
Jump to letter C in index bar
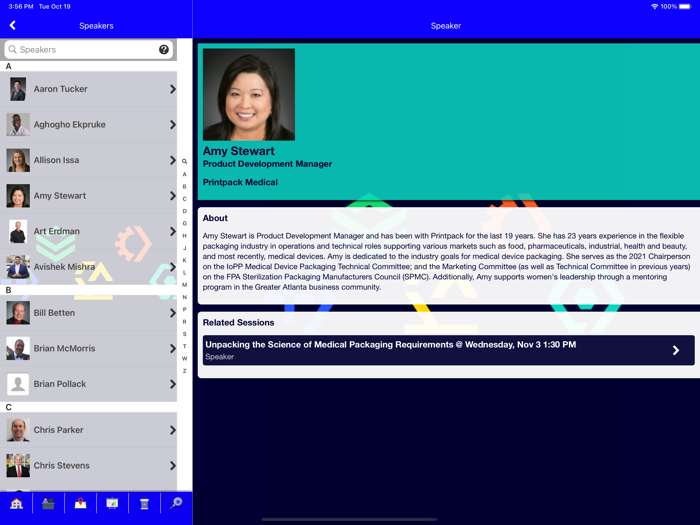184,199
